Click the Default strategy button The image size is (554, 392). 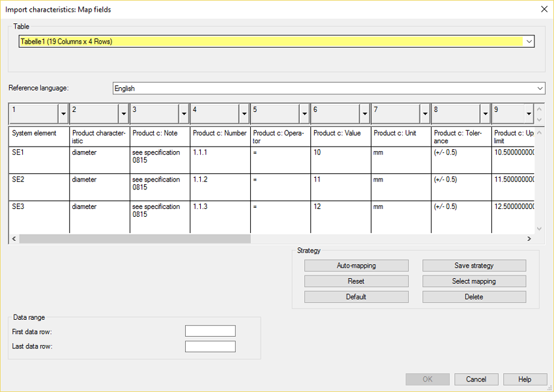coord(356,297)
